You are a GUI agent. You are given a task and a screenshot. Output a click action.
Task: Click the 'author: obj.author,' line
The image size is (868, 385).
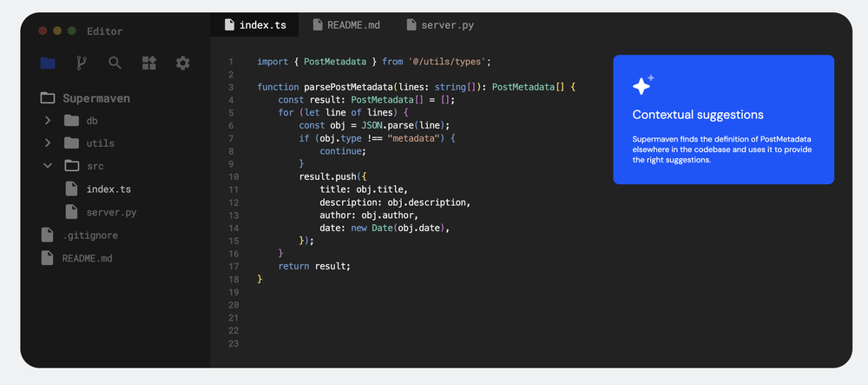369,215
